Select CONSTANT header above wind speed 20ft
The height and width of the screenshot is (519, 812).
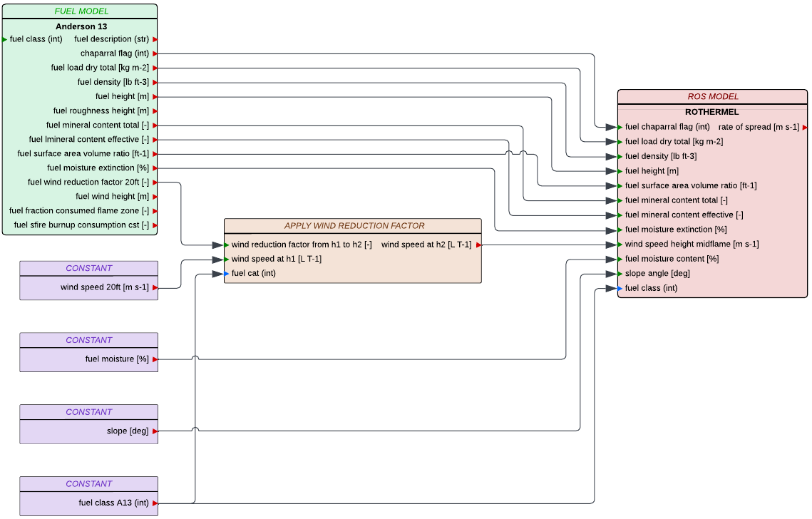click(x=88, y=268)
